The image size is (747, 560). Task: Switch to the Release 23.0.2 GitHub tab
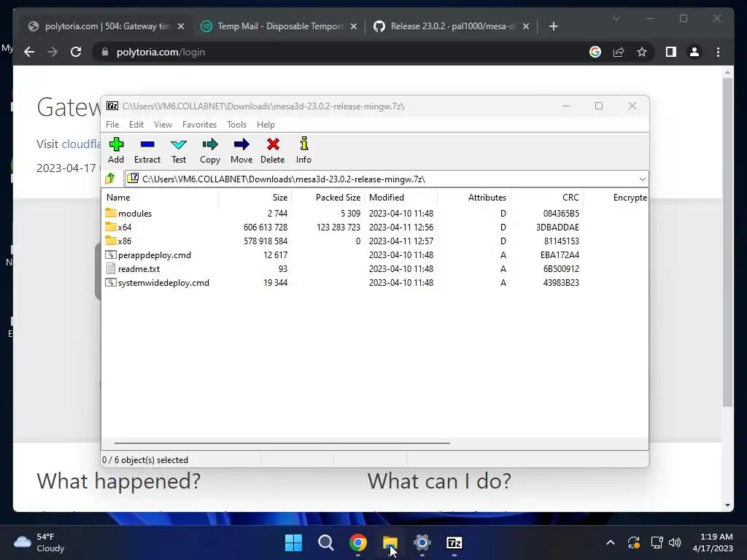coord(450,26)
